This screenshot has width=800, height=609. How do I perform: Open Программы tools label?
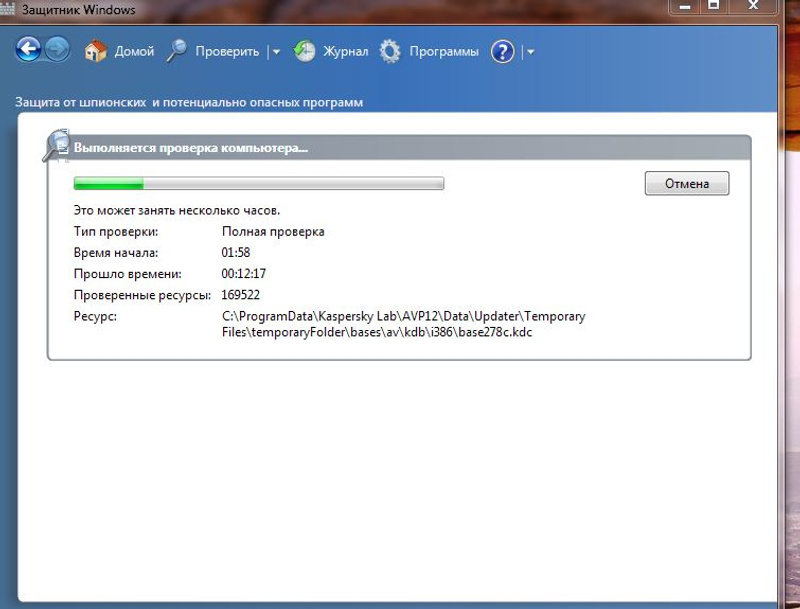[x=444, y=52]
